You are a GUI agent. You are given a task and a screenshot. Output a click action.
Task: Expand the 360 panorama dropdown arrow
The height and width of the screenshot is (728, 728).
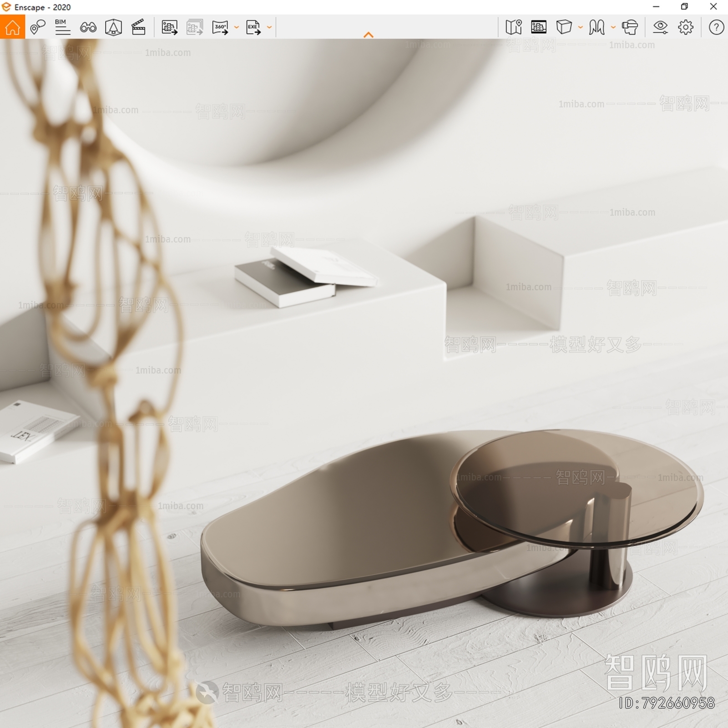click(x=237, y=27)
